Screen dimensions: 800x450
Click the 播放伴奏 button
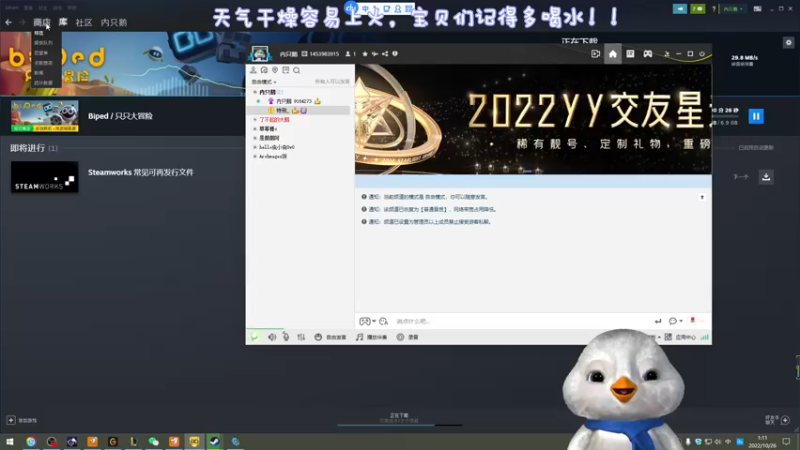(x=371, y=337)
